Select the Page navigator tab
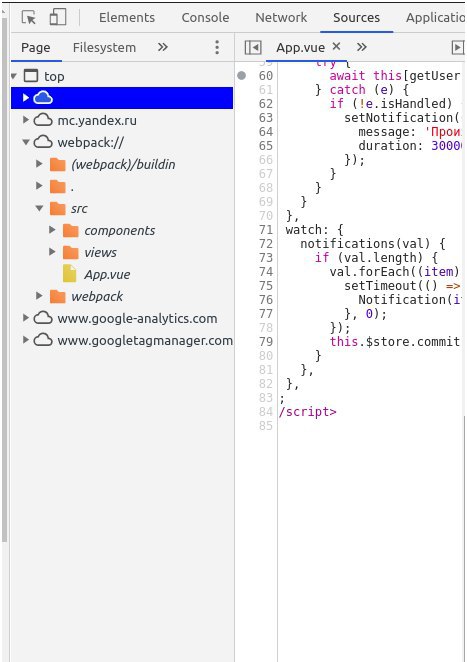The image size is (467, 662). pyautogui.click(x=35, y=48)
